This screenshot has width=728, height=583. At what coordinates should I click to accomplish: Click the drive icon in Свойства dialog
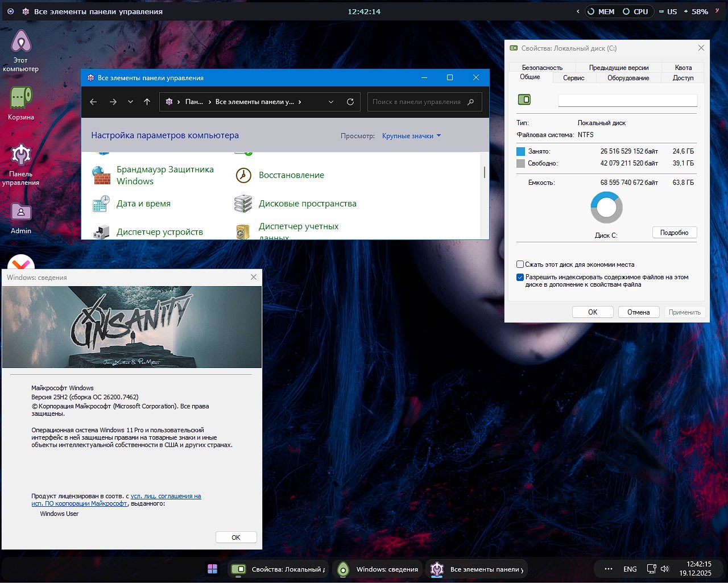pyautogui.click(x=524, y=100)
